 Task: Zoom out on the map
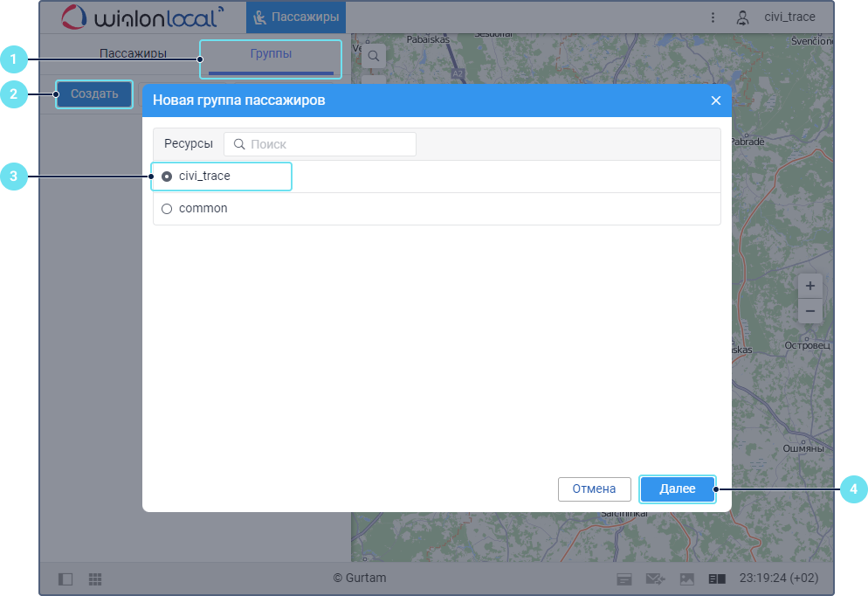pyautogui.click(x=809, y=311)
